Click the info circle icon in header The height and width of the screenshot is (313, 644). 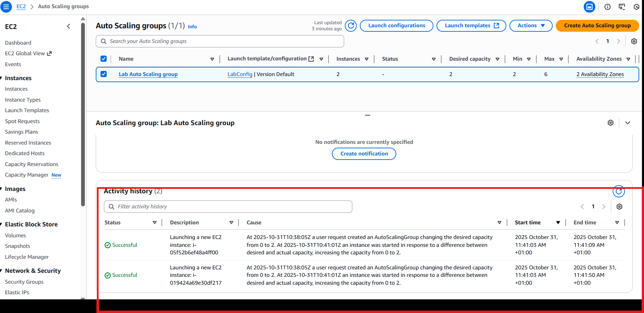[x=608, y=7]
